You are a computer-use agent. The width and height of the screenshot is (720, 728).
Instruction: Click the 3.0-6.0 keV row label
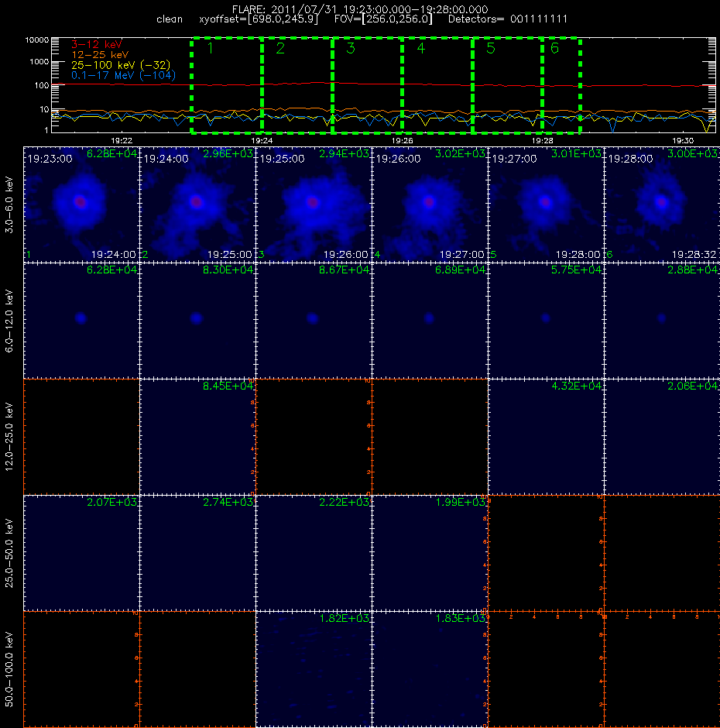point(9,204)
